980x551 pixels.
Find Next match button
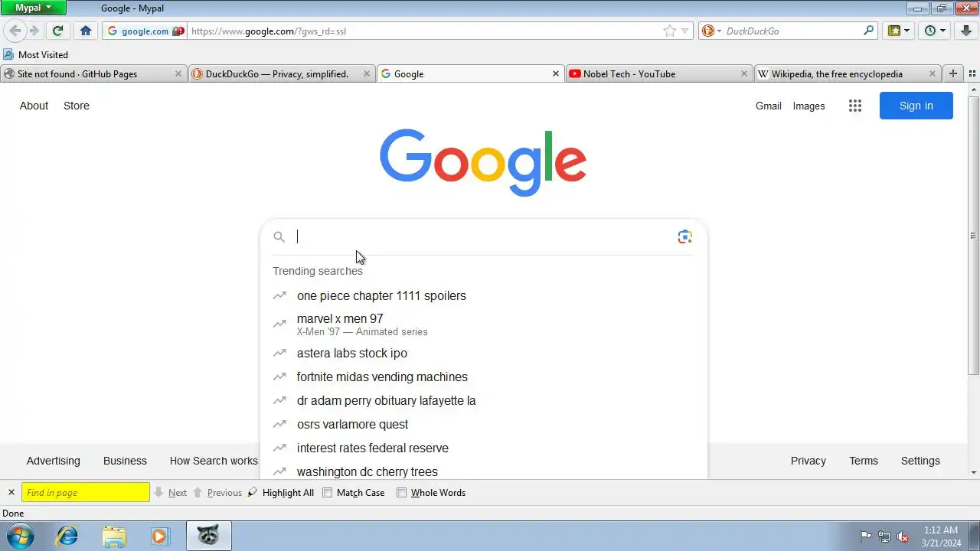point(170,492)
